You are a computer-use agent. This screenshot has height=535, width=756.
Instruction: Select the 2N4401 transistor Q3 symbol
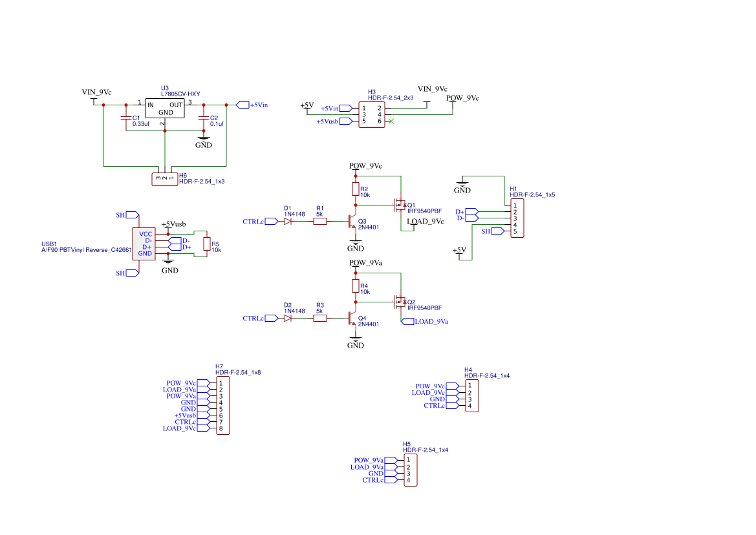point(351,222)
